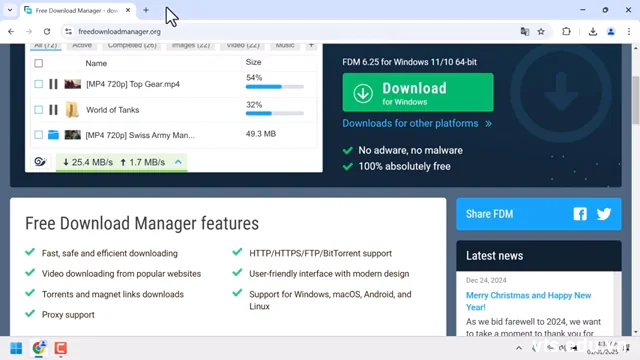Pause the World of Tanks download
This screenshot has height=360, width=640.
[53, 110]
